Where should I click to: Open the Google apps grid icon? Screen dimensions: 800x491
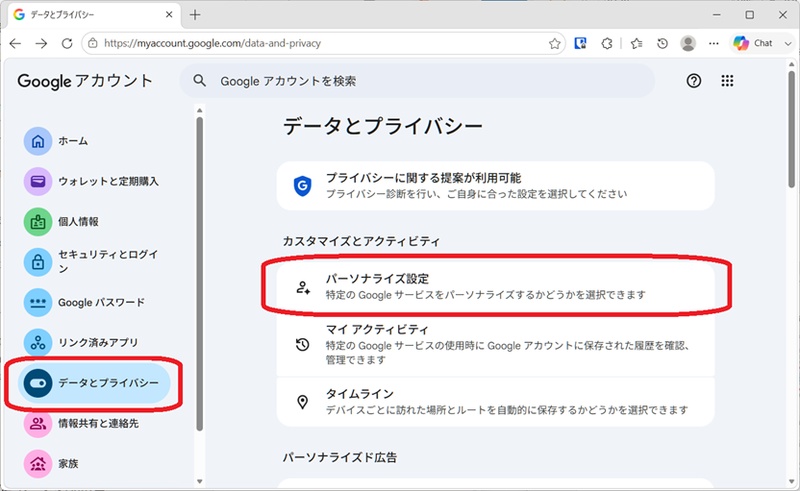point(727,81)
